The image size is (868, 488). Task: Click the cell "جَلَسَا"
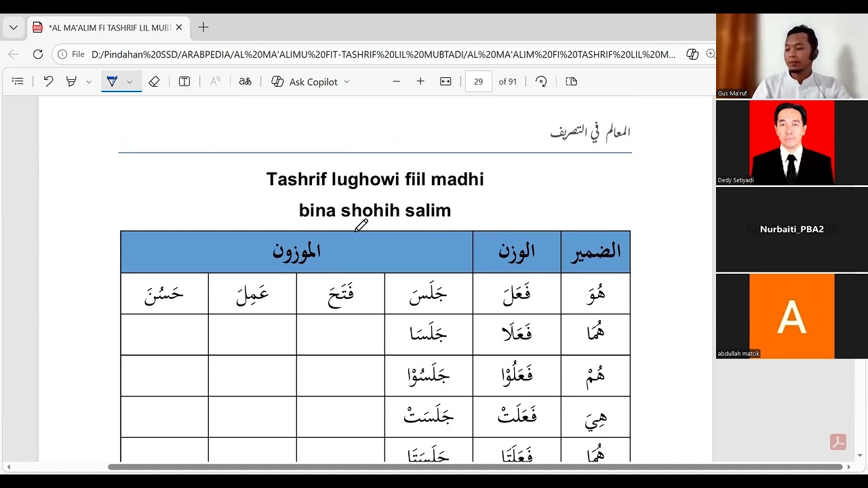[429, 334]
